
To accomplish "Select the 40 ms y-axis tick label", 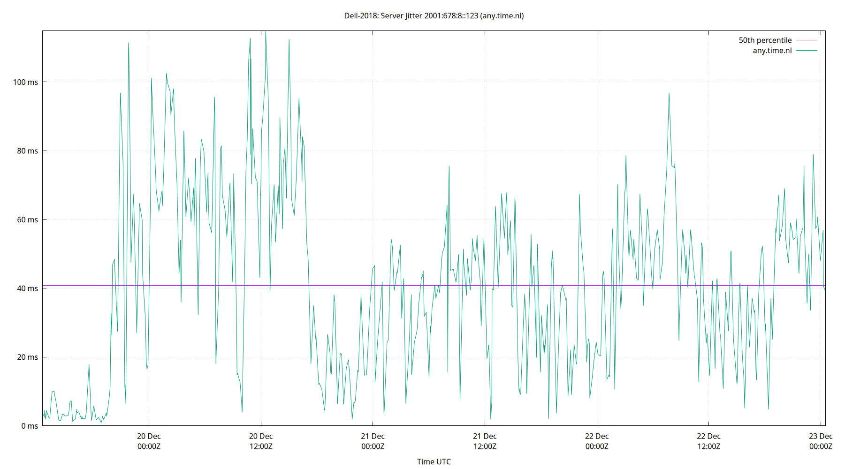I will (28, 288).
